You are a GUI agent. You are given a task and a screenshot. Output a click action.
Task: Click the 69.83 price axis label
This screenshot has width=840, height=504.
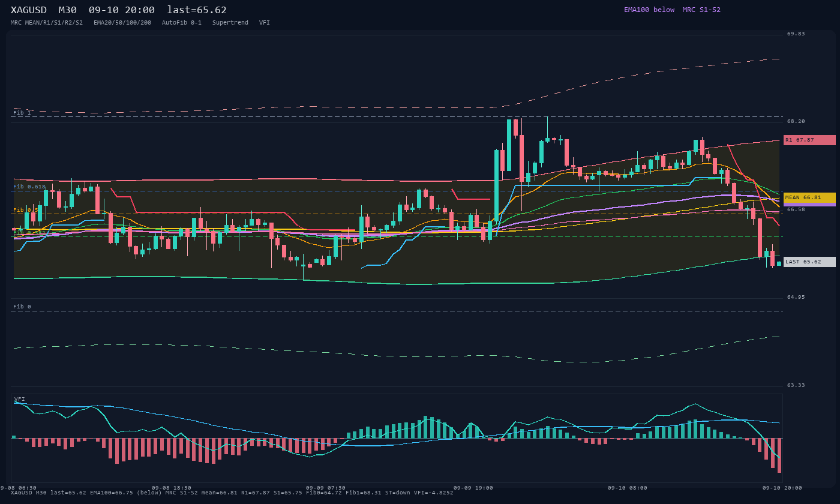click(796, 34)
